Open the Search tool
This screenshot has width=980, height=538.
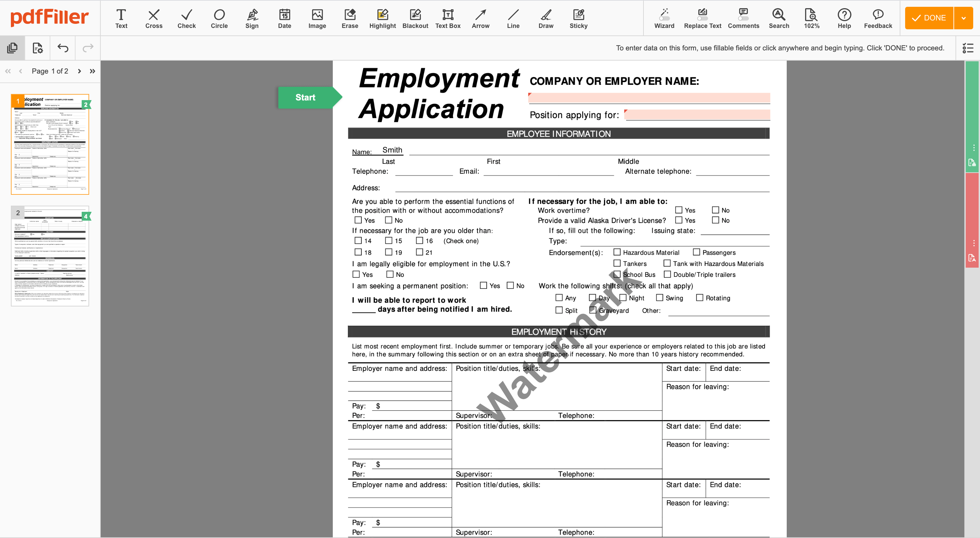[x=779, y=18]
